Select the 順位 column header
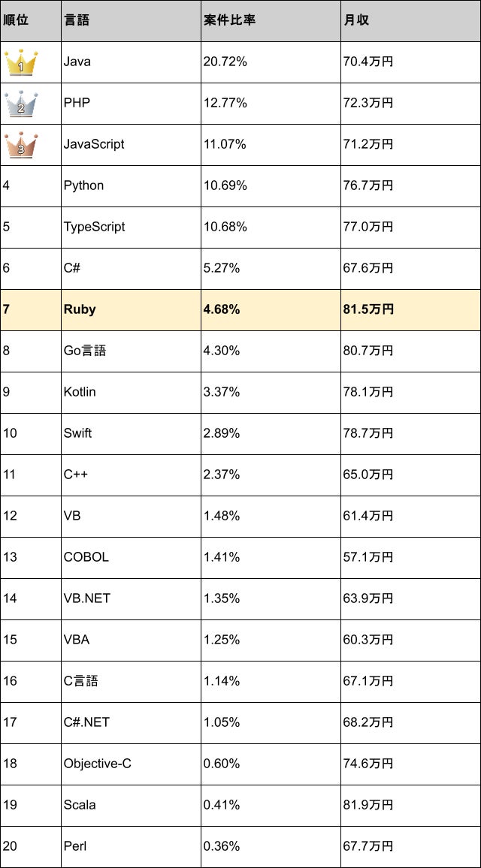This screenshot has height=868, width=481. pyautogui.click(x=16, y=20)
